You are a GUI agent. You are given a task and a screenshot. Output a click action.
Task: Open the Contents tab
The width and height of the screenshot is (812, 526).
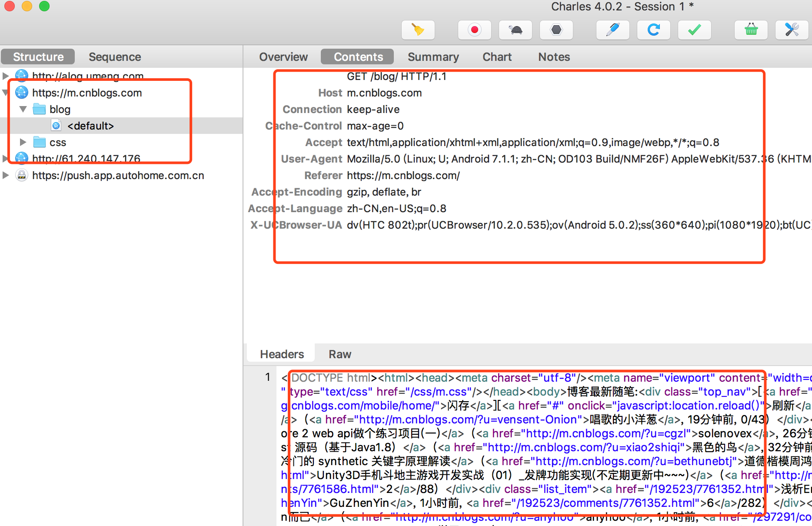pyautogui.click(x=358, y=57)
